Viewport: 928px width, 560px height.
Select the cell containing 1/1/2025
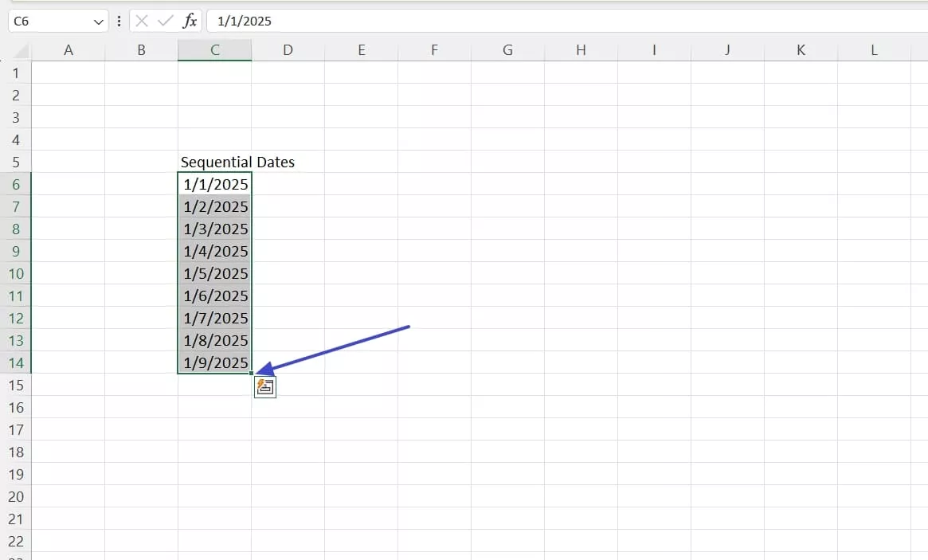click(x=214, y=184)
